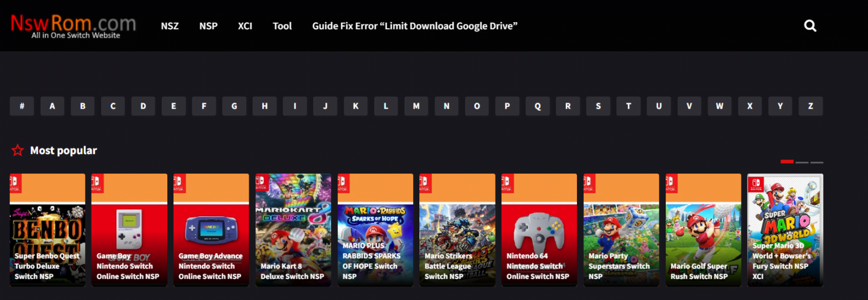Open Guide Fix Error Limit Download Google Drive
This screenshot has height=300, width=868.
click(x=415, y=25)
